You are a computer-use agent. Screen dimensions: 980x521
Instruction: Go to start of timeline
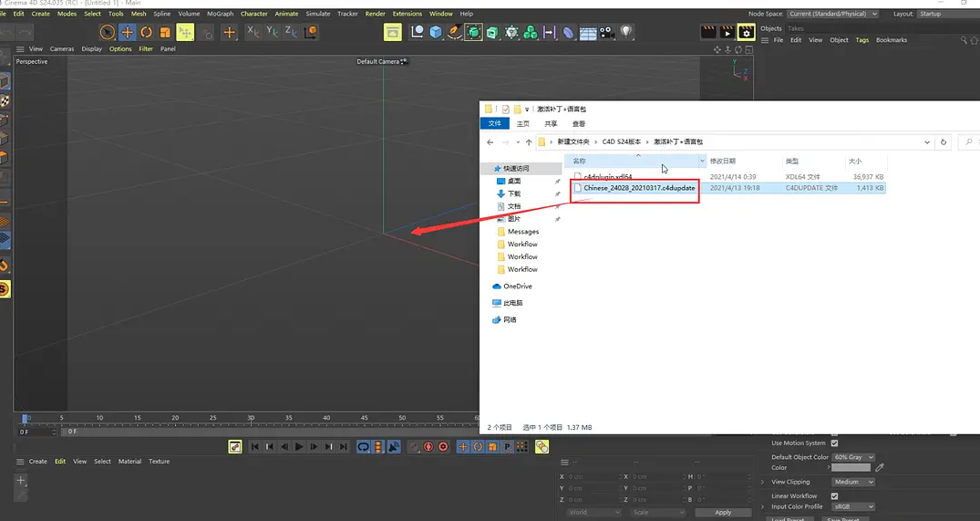tap(254, 446)
